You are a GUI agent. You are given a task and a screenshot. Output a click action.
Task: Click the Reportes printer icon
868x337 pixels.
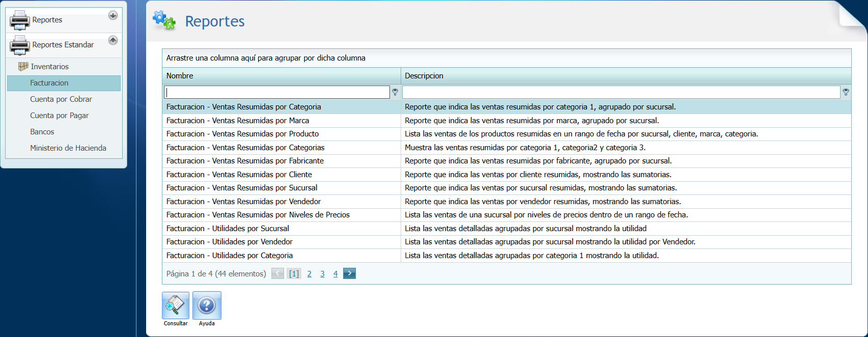pyautogui.click(x=20, y=20)
